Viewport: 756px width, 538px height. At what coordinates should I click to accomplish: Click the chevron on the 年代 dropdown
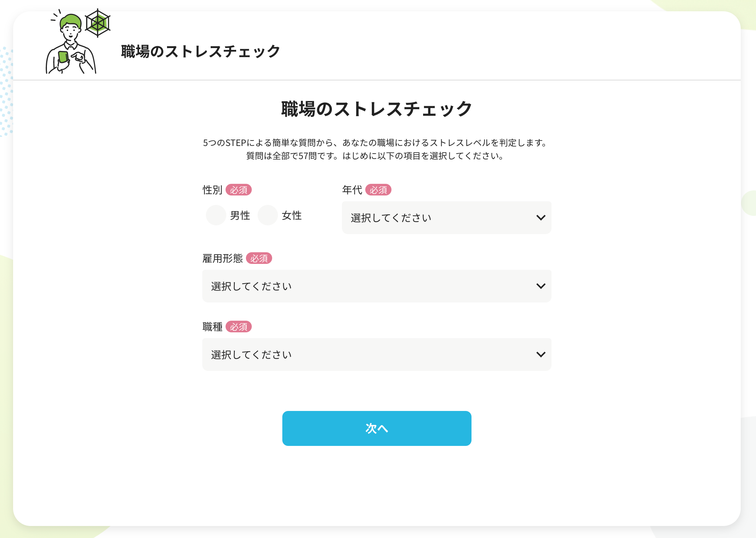(x=541, y=217)
